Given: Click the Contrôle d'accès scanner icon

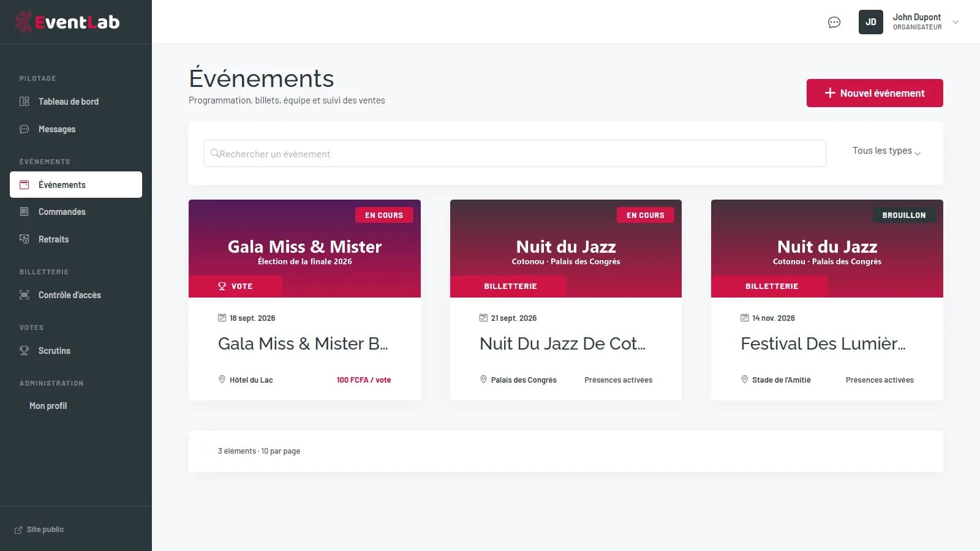Looking at the screenshot, I should [24, 295].
